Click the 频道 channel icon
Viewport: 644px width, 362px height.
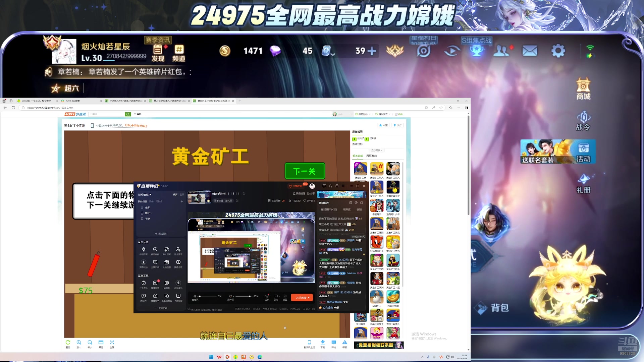pyautogui.click(x=179, y=53)
